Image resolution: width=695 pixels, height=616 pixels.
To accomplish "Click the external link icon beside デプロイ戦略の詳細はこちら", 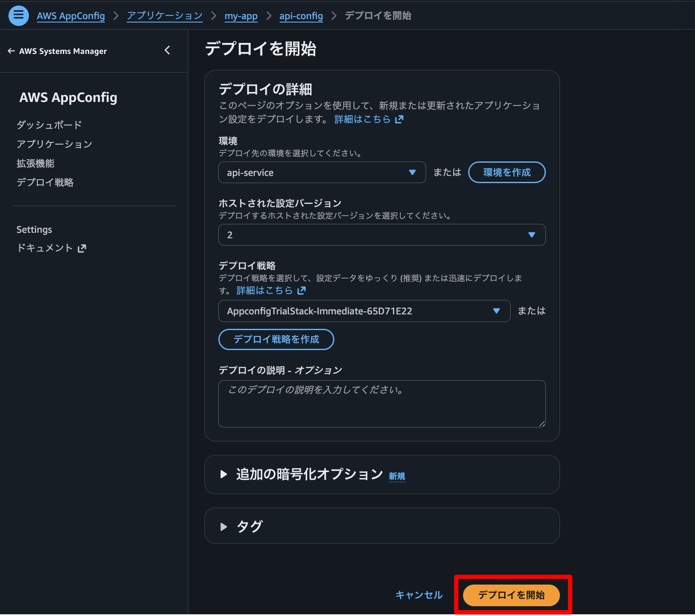I will 301,291.
